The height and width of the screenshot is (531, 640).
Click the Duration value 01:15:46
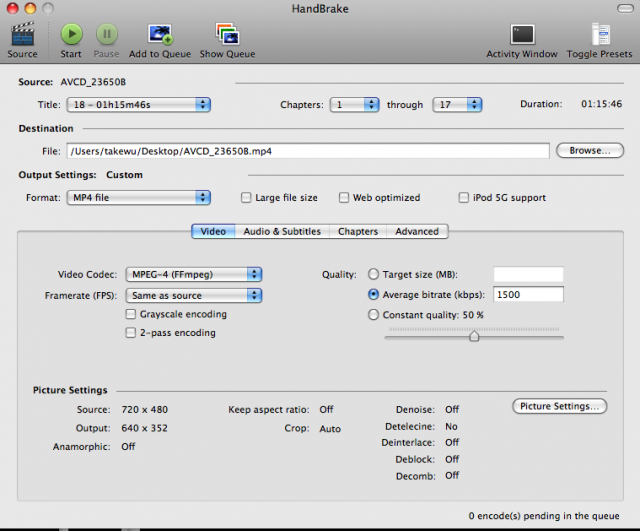(x=602, y=104)
